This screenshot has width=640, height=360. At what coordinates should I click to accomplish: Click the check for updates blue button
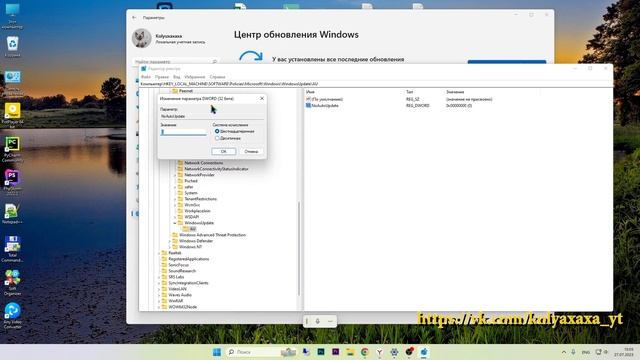(x=507, y=62)
